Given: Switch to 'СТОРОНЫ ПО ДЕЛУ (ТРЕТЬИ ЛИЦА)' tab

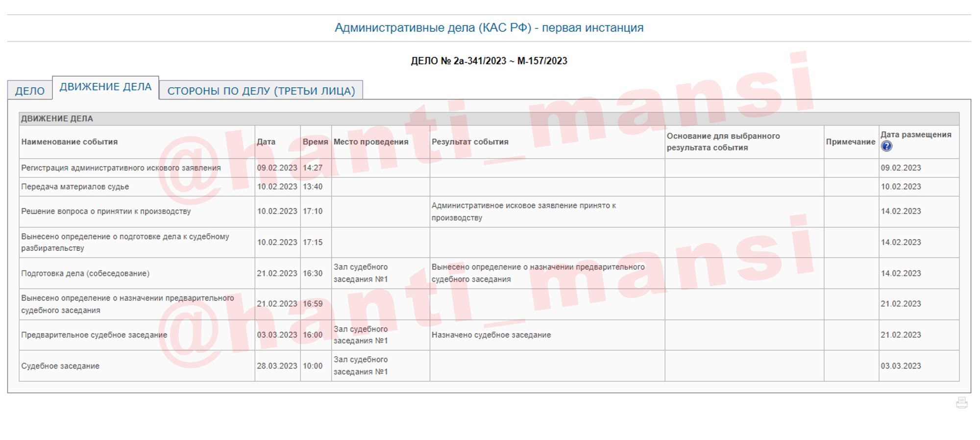Looking at the screenshot, I should point(261,91).
